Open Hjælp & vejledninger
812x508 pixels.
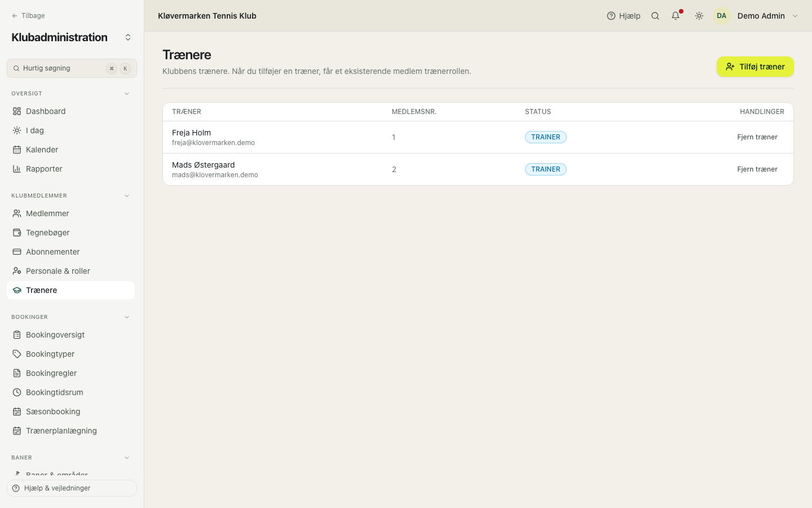72,488
